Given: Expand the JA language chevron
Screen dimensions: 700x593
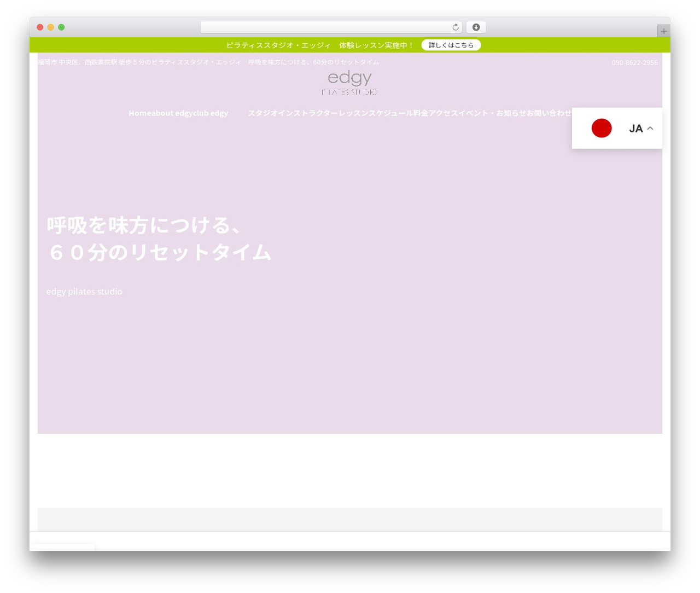Looking at the screenshot, I should pos(650,129).
